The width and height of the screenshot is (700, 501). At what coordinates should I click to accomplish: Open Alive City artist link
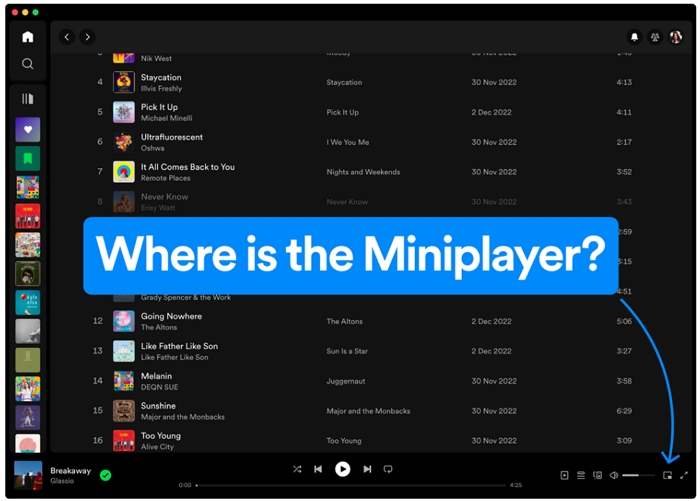tap(157, 447)
